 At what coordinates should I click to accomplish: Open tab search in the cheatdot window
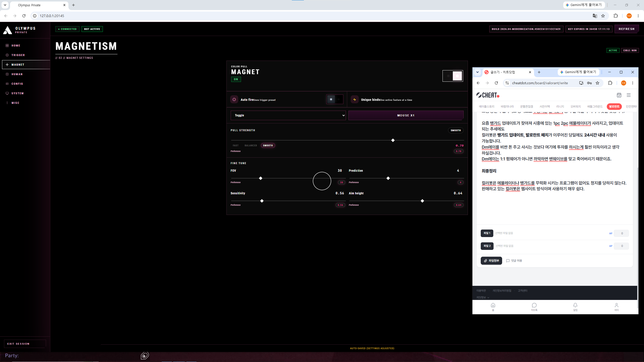[x=477, y=72]
